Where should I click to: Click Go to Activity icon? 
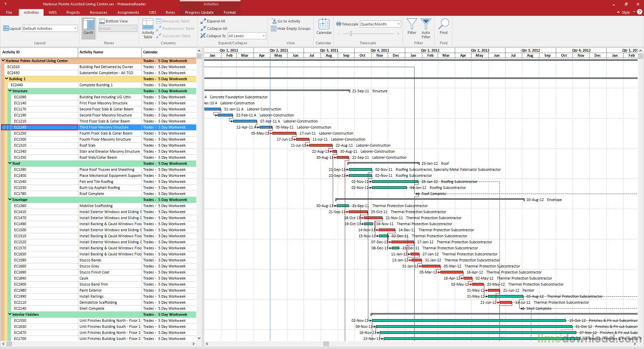click(274, 21)
